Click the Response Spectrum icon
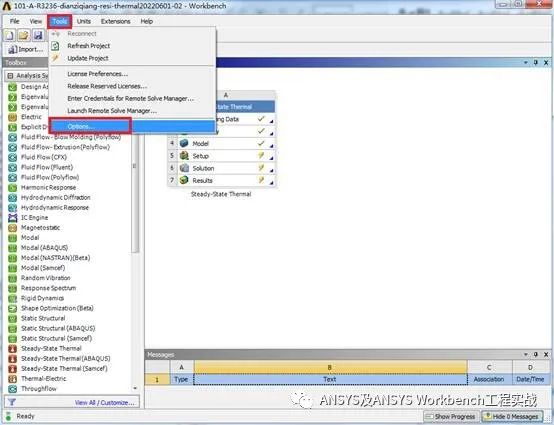This screenshot has width=554, height=425. [x=12, y=288]
